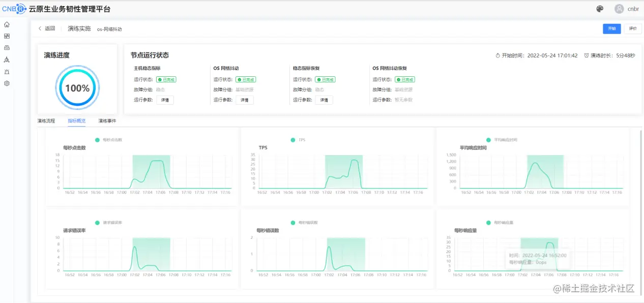Image resolution: width=644 pixels, height=303 pixels.
Task: Switch to the 演练流程 tab
Action: [46, 121]
